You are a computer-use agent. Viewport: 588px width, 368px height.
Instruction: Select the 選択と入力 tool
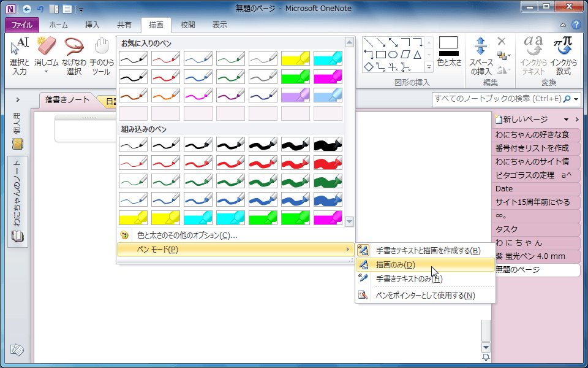click(20, 56)
